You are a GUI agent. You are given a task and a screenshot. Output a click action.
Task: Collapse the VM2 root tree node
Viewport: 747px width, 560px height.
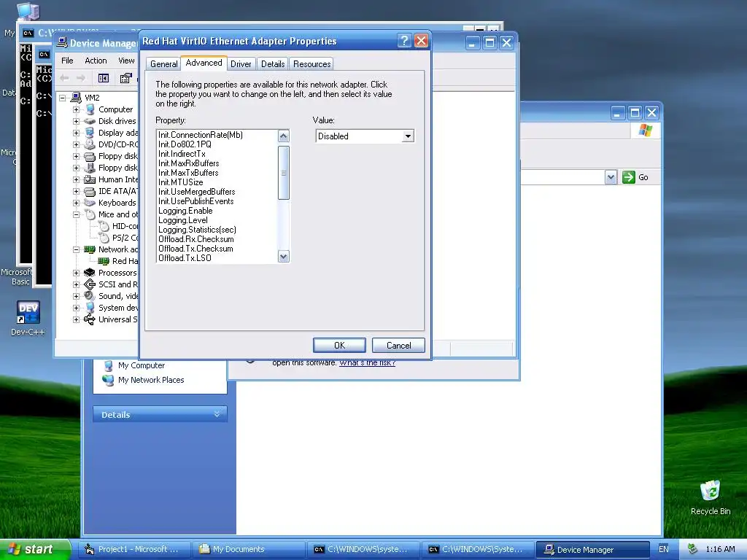pos(63,98)
